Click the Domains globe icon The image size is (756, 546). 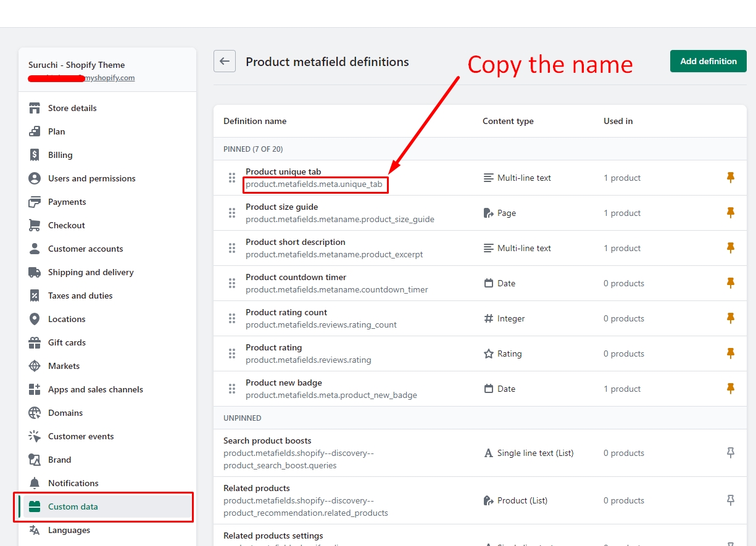point(35,413)
